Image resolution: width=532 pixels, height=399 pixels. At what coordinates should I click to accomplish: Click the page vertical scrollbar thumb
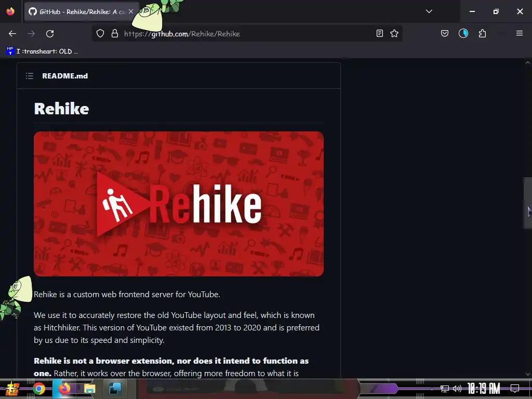click(x=528, y=203)
